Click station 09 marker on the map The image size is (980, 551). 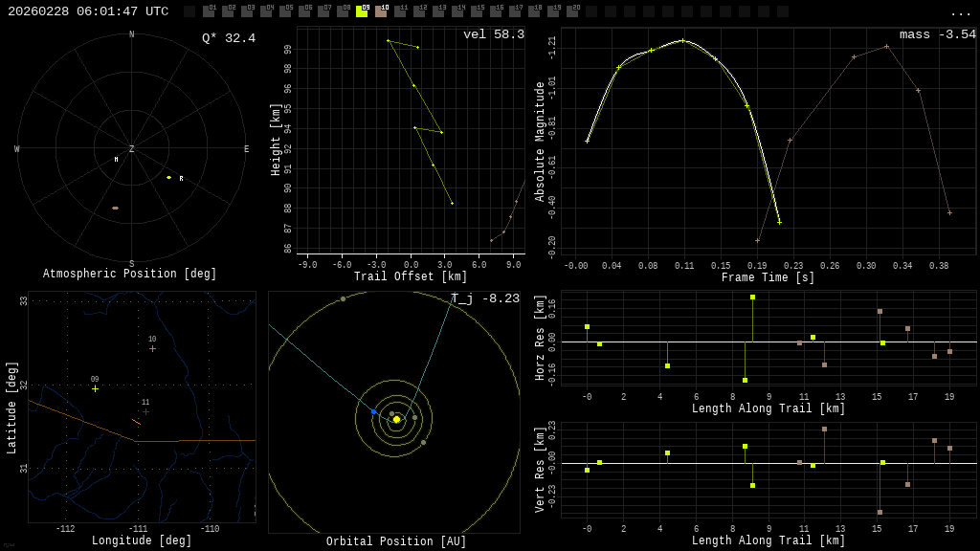point(95,388)
